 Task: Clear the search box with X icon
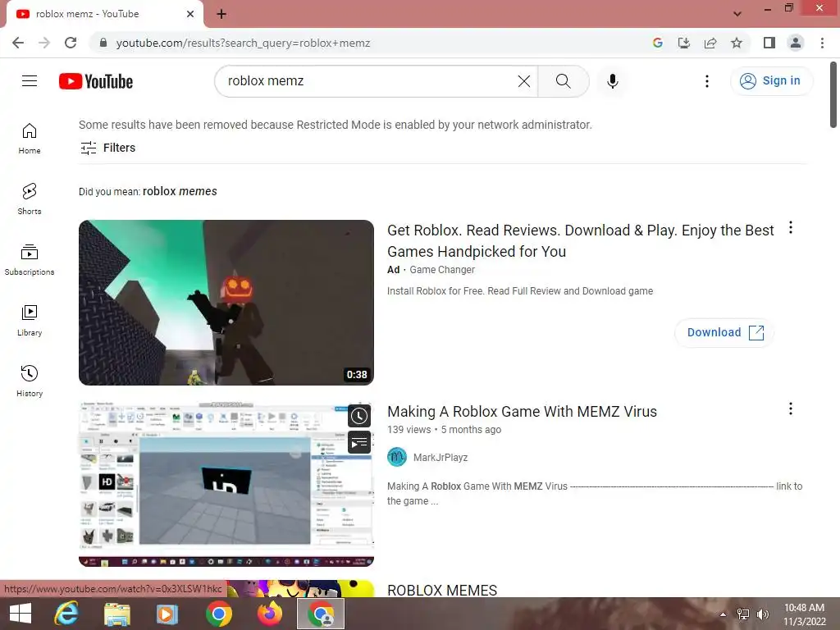click(524, 81)
